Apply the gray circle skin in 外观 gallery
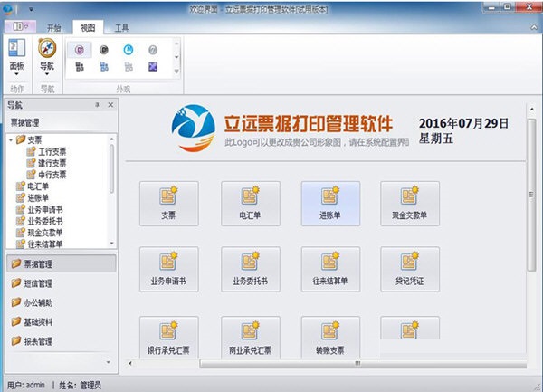This screenshot has height=392, width=543. 153,50
